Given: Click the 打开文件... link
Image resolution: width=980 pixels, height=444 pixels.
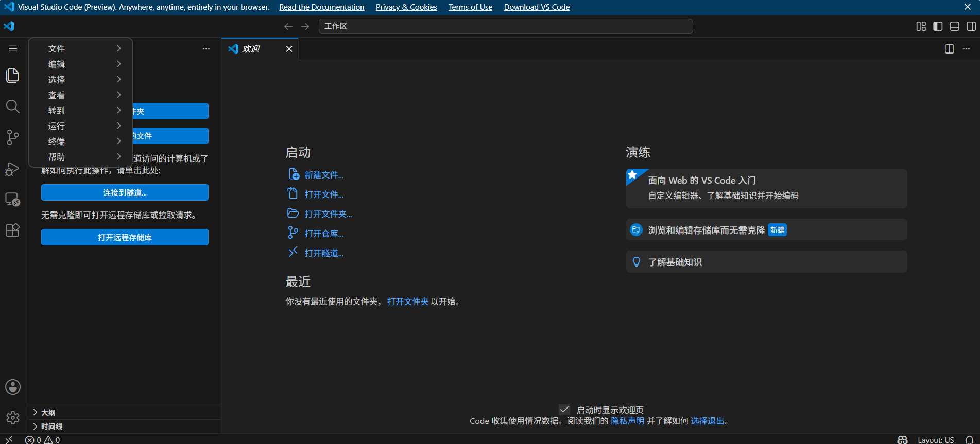Looking at the screenshot, I should coord(324,194).
